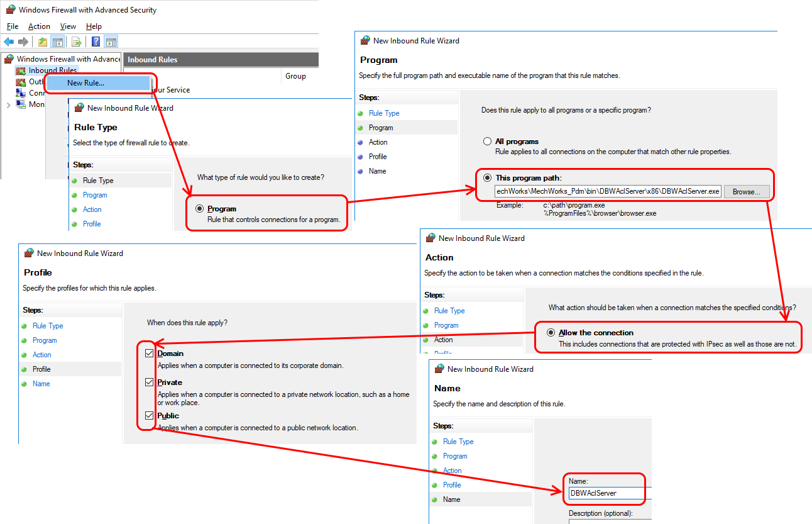Toggle the Domain profile checkbox

[149, 354]
